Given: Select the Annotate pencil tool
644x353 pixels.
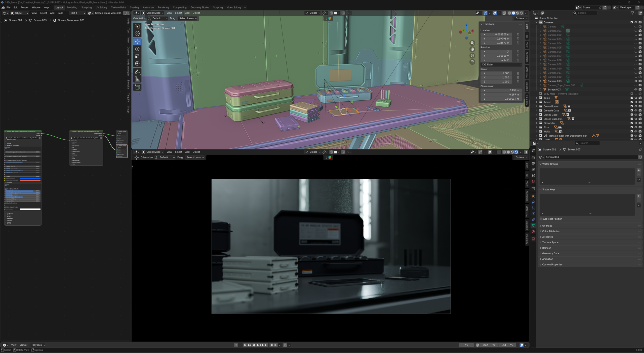Looking at the screenshot, I should (x=137, y=72).
